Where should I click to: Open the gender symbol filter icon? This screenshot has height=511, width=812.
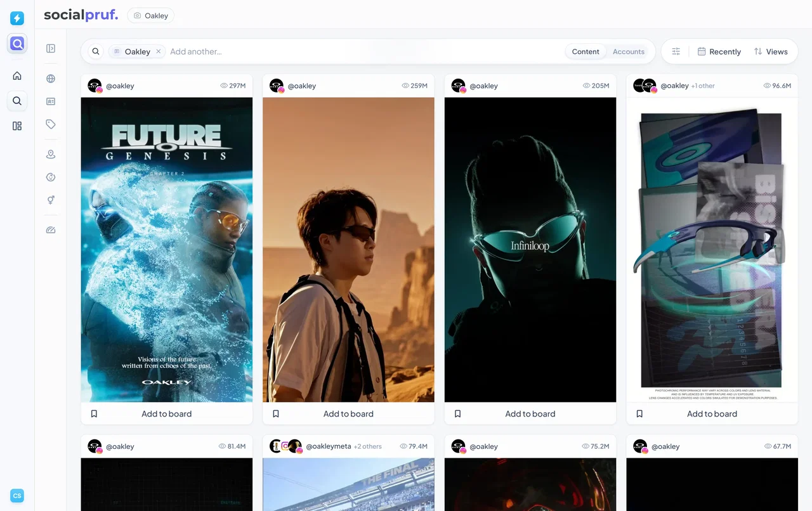tap(51, 200)
